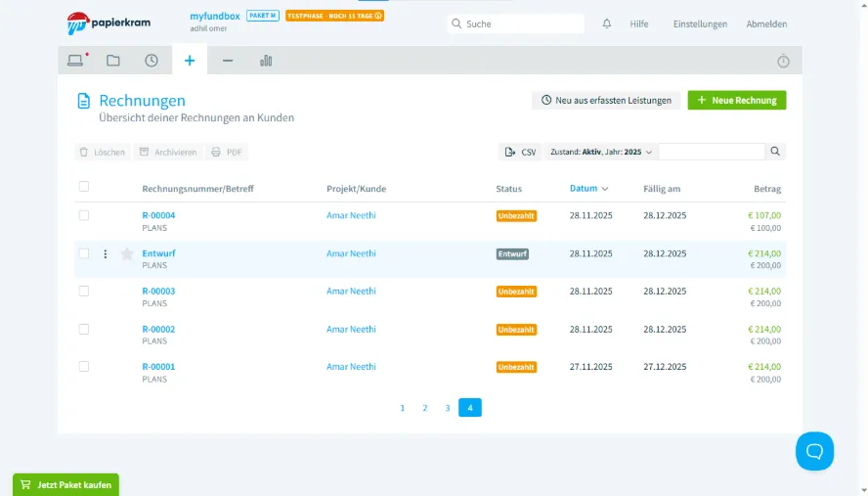The height and width of the screenshot is (496, 868).
Task: Open the notifications bell
Action: pos(607,23)
